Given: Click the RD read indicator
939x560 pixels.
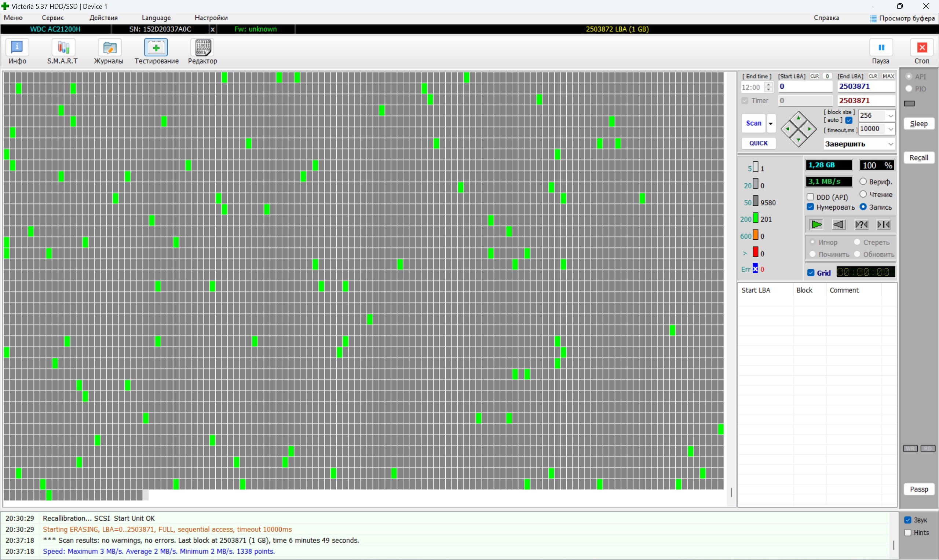Looking at the screenshot, I should click(x=928, y=449).
